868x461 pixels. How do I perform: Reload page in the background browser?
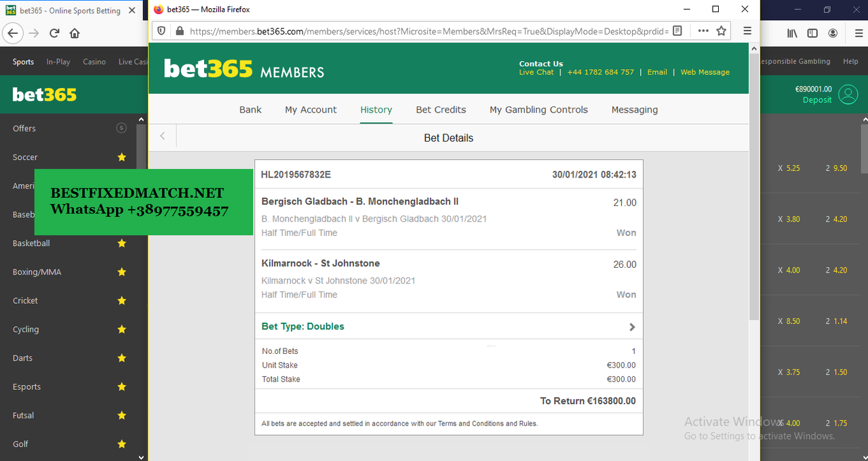(54, 33)
